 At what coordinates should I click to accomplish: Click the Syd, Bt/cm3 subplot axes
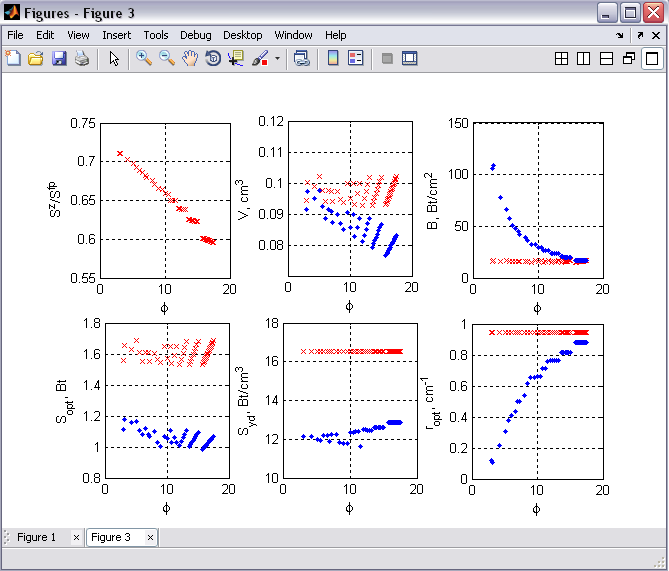click(x=350, y=401)
